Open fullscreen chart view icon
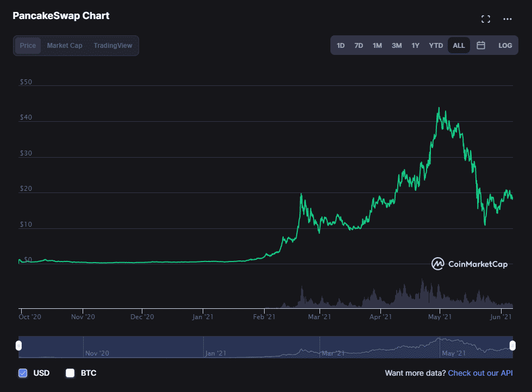Screen dimensions: 532x392 (x=486, y=19)
